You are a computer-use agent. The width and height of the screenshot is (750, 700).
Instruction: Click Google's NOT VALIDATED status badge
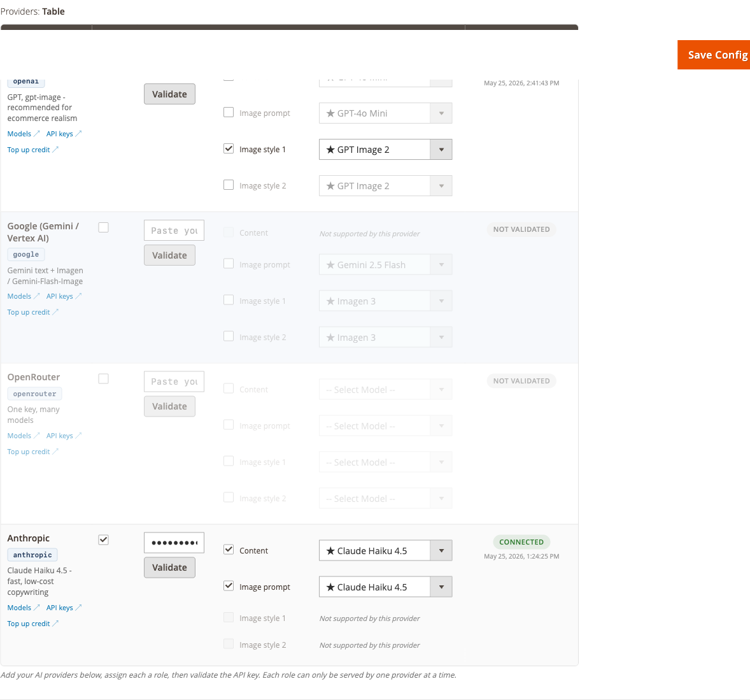[x=521, y=229]
